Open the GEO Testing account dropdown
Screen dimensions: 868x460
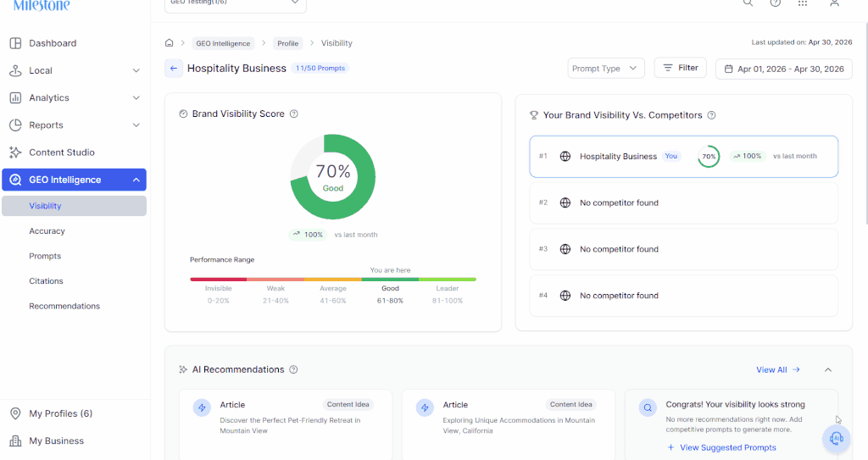coord(236,3)
